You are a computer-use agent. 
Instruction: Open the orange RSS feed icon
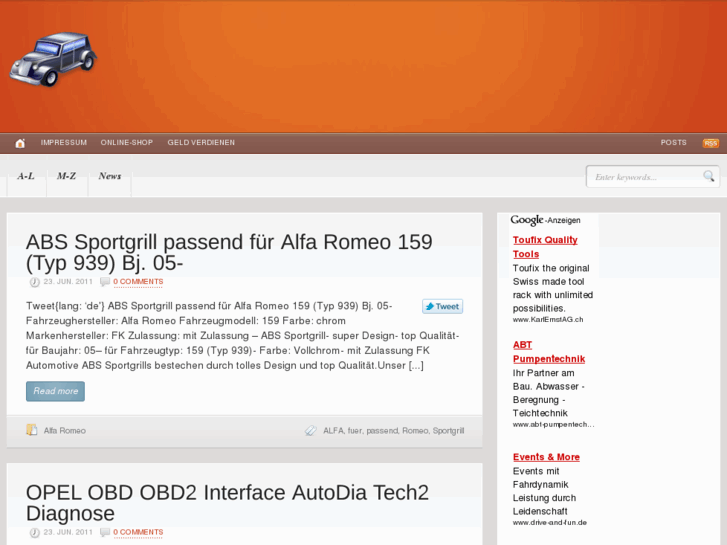[710, 143]
